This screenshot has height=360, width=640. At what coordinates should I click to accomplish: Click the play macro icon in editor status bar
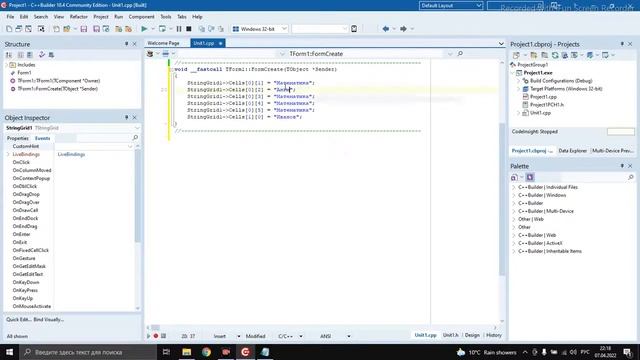(x=149, y=336)
